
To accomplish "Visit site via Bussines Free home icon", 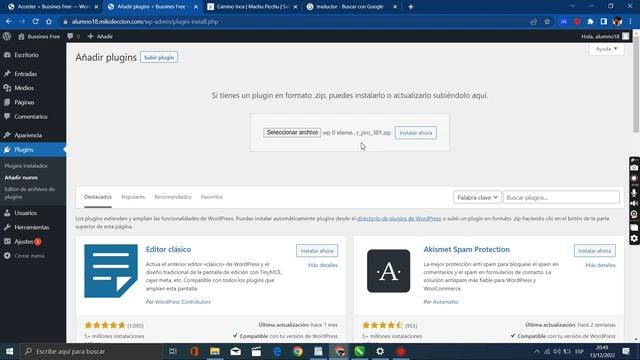I will [x=39, y=36].
